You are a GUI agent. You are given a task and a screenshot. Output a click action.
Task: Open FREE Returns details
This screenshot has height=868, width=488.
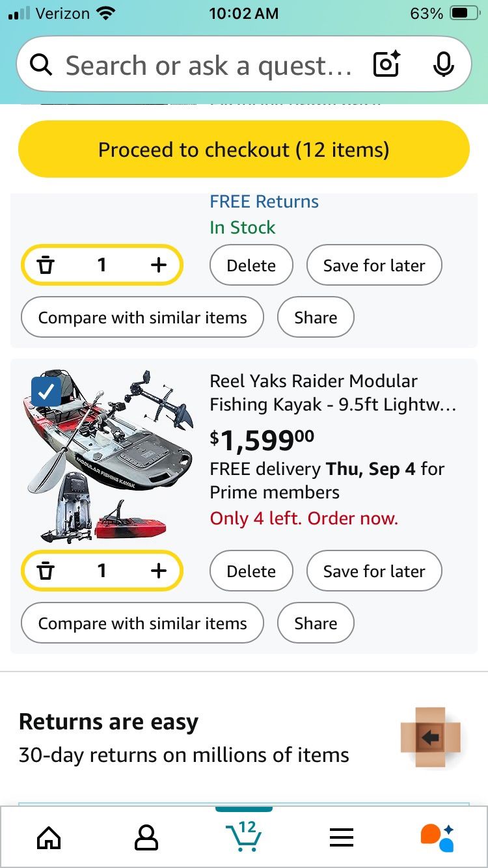(264, 201)
